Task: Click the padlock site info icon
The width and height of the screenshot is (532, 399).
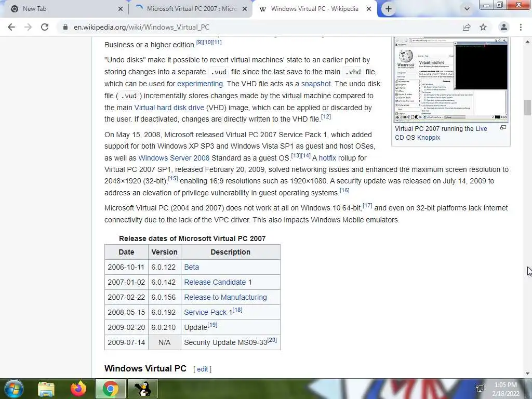Action: 65,27
